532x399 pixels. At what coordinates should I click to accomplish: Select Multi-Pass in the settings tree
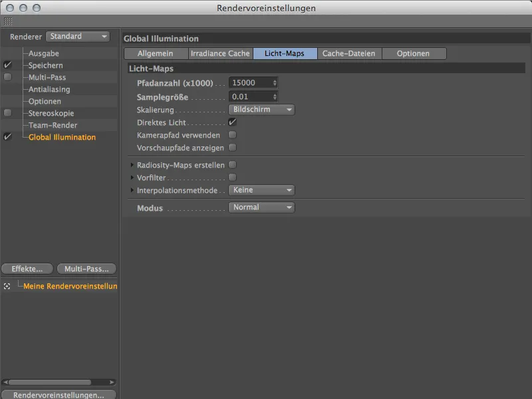tap(47, 77)
